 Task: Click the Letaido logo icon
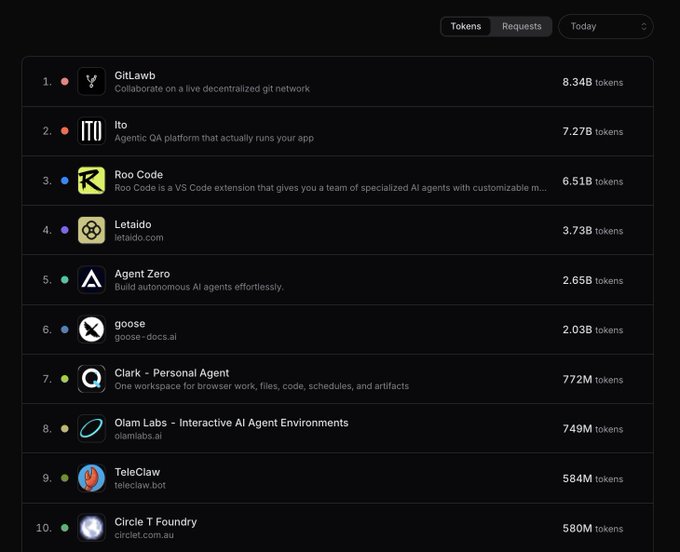tap(91, 230)
